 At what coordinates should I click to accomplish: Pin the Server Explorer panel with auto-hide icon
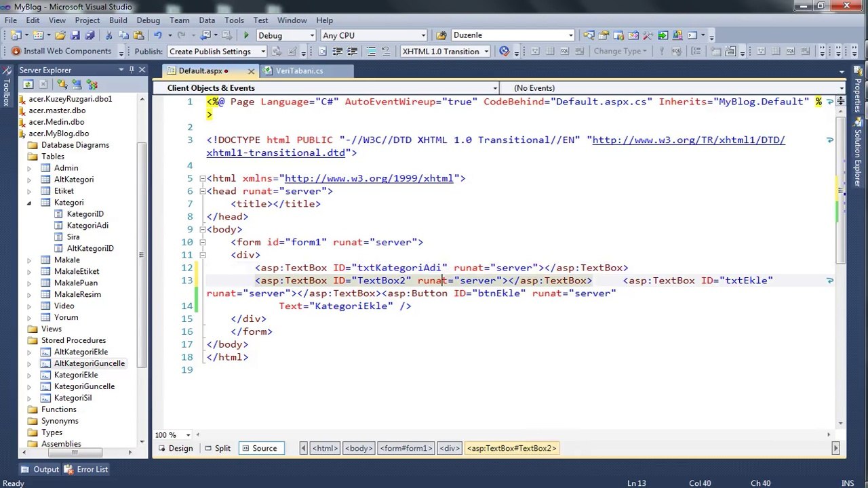pos(132,70)
